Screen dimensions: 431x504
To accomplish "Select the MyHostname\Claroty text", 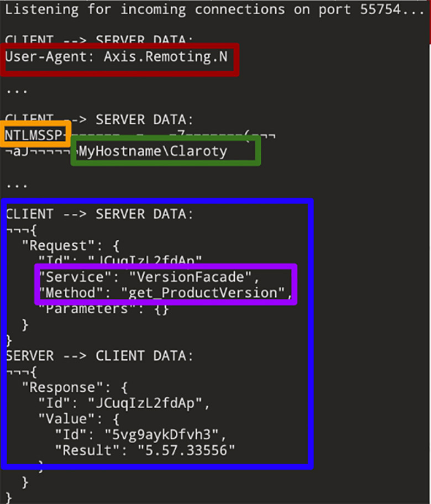I will click(x=153, y=151).
